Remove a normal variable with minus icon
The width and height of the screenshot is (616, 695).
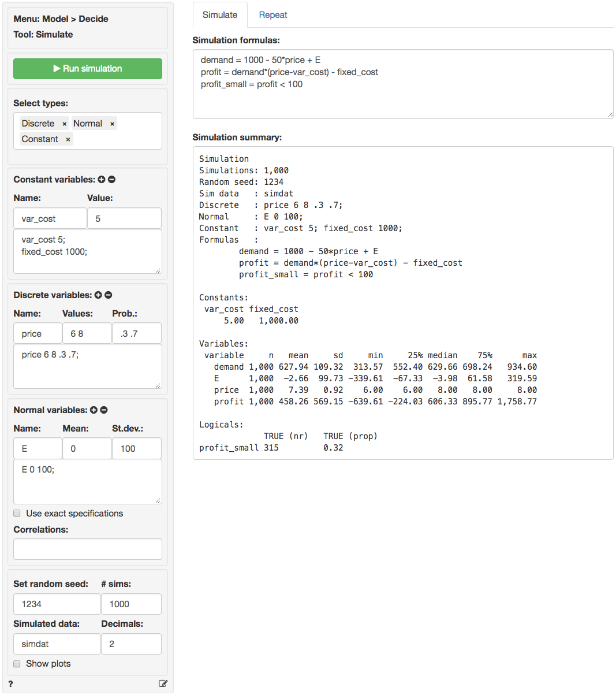pos(104,410)
